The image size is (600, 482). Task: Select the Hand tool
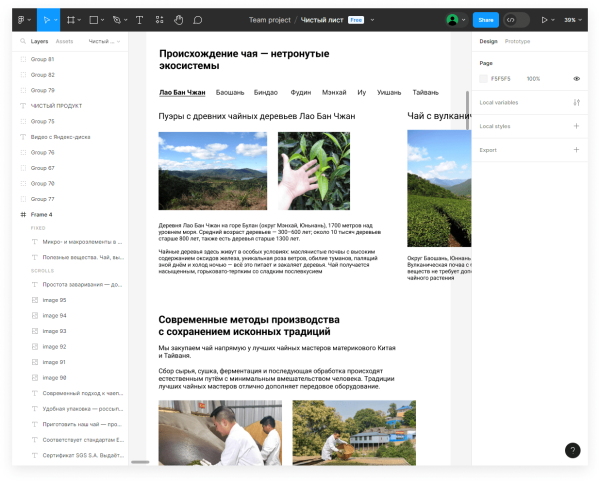coord(179,19)
